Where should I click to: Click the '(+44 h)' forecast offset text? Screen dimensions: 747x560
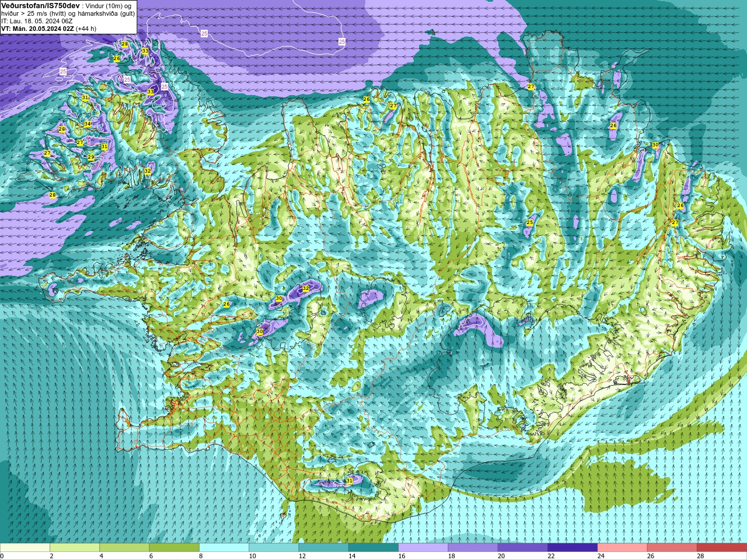tap(86, 29)
